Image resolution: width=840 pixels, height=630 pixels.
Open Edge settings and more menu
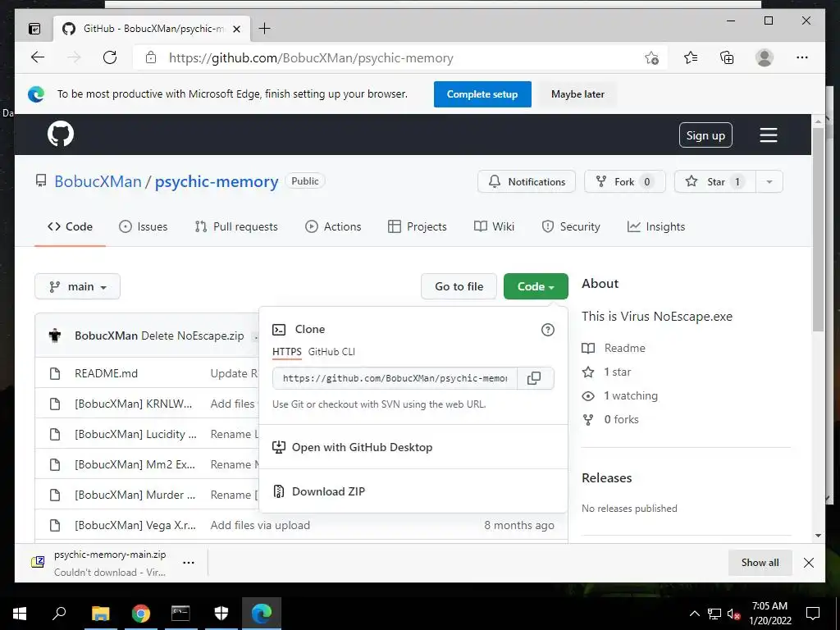[802, 57]
